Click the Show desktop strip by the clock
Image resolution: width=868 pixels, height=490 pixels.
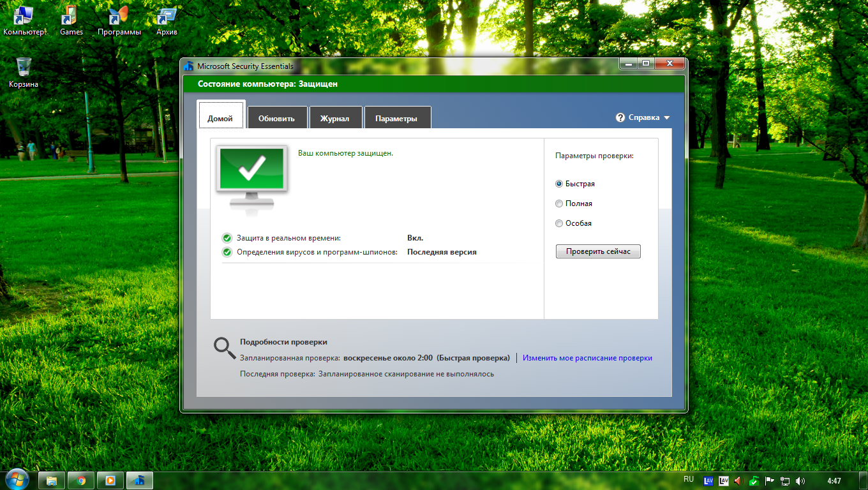coord(863,480)
